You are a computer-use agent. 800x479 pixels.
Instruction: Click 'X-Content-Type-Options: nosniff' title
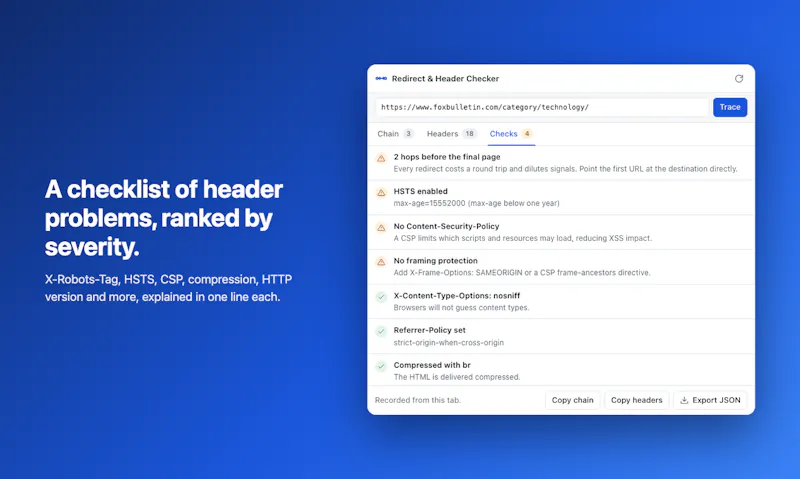[457, 295]
